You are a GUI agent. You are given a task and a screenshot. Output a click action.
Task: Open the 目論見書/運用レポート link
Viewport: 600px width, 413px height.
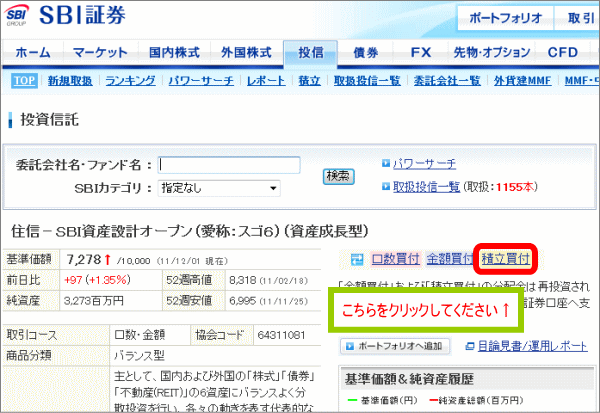[533, 346]
